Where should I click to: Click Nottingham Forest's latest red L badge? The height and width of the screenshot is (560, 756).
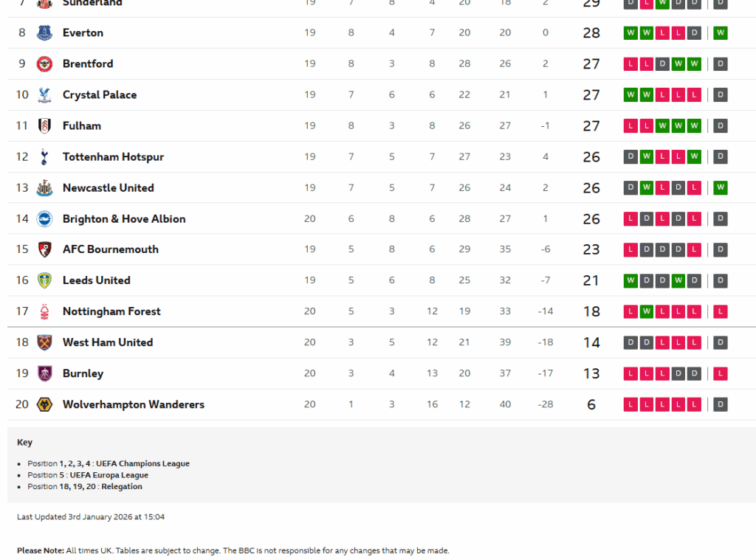pyautogui.click(x=721, y=311)
